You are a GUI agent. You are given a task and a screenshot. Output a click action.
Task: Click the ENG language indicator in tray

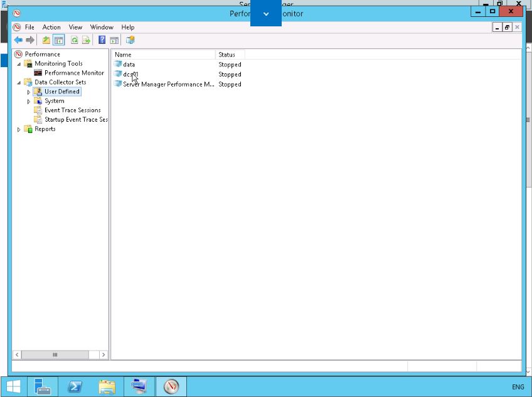(x=518, y=387)
